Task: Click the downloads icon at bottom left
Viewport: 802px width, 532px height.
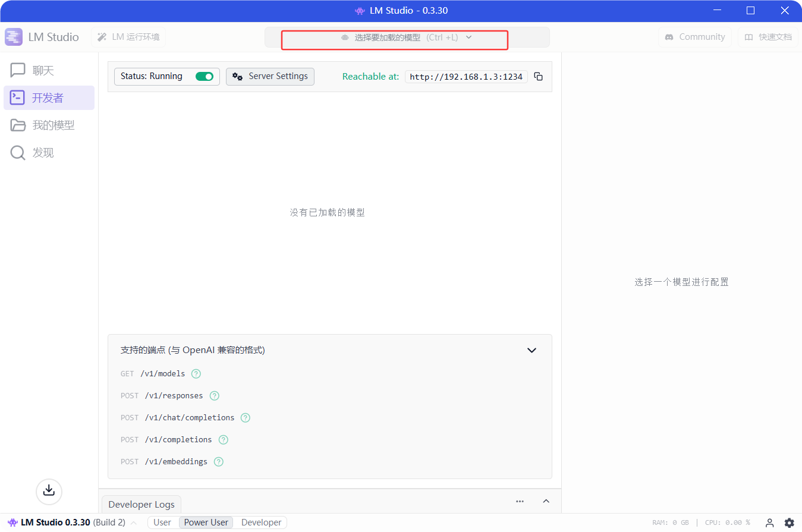Action: (x=49, y=492)
